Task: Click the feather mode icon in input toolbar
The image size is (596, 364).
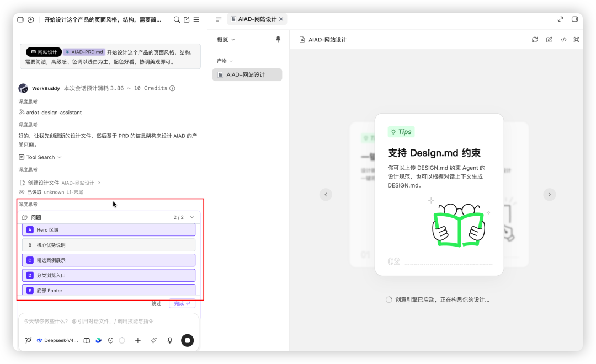Action: click(x=29, y=340)
